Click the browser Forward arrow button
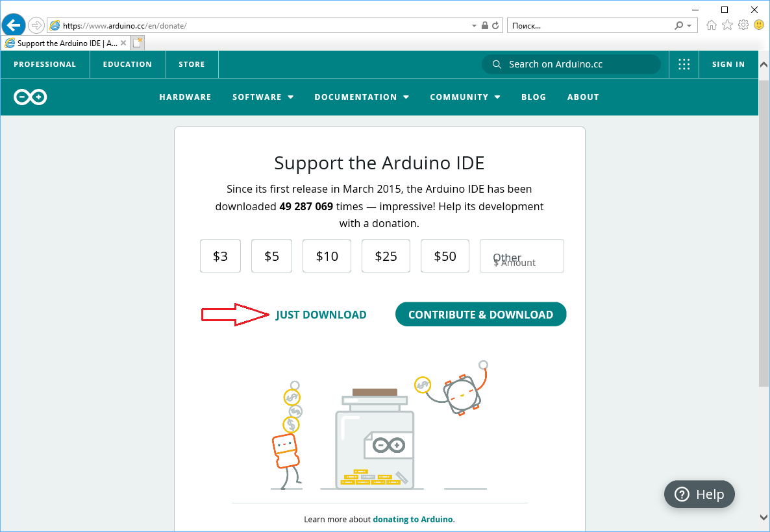This screenshot has height=532, width=770. coord(36,25)
